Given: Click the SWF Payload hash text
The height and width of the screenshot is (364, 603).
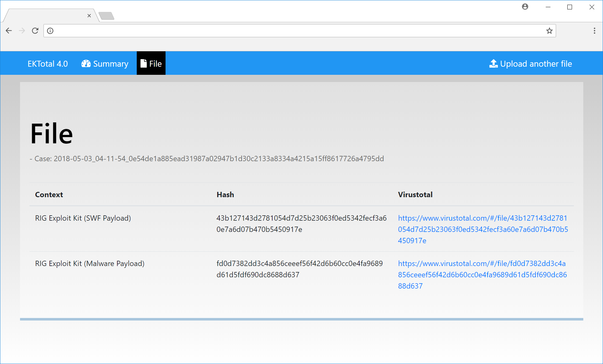Looking at the screenshot, I should tap(301, 223).
